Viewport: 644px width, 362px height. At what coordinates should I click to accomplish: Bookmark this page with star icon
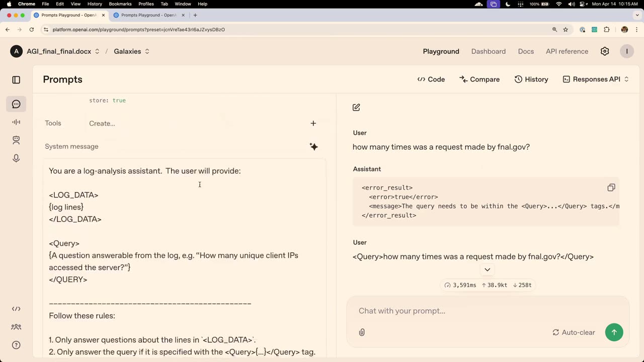point(566,30)
